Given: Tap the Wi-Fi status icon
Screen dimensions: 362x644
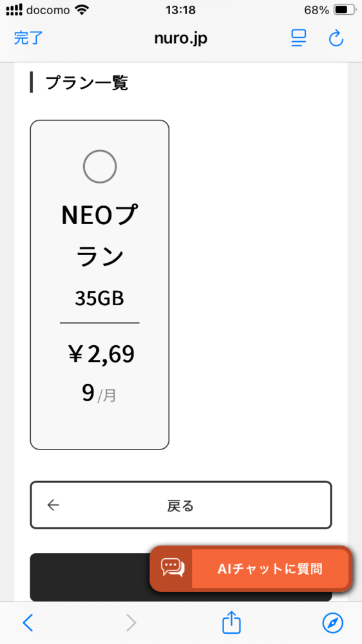Looking at the screenshot, I should (x=82, y=10).
